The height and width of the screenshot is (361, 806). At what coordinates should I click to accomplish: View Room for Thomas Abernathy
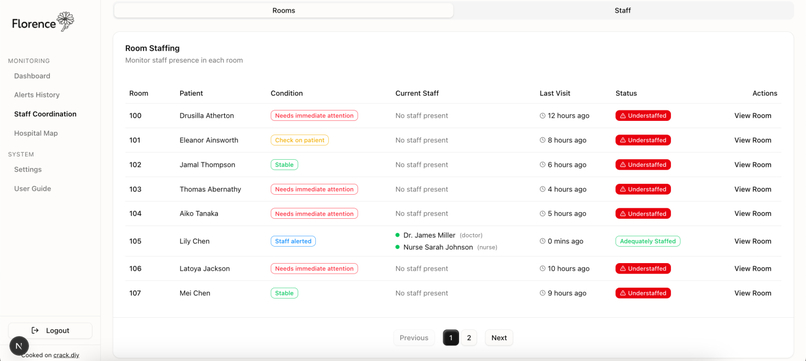[x=753, y=189]
